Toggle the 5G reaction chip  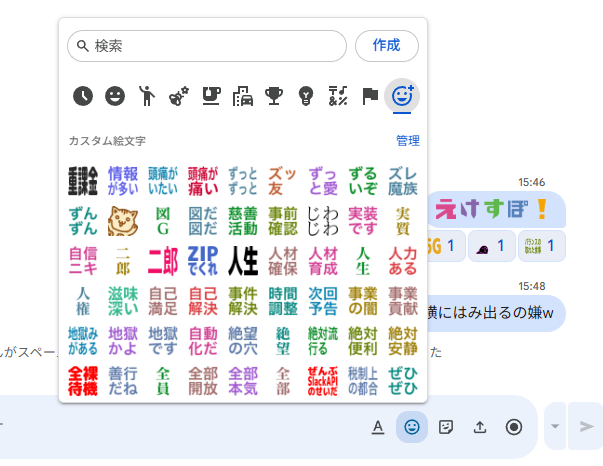(x=446, y=246)
